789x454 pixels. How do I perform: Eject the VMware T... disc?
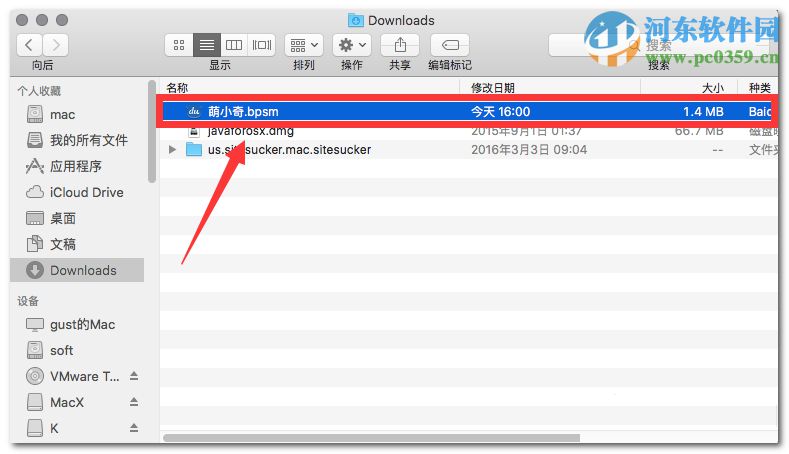pyautogui.click(x=134, y=376)
